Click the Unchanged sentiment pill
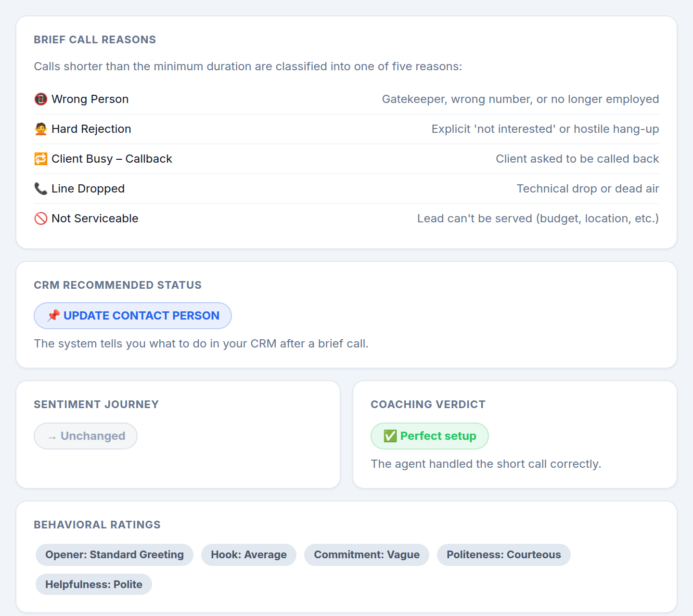Image resolution: width=693 pixels, height=616 pixels. tap(86, 436)
